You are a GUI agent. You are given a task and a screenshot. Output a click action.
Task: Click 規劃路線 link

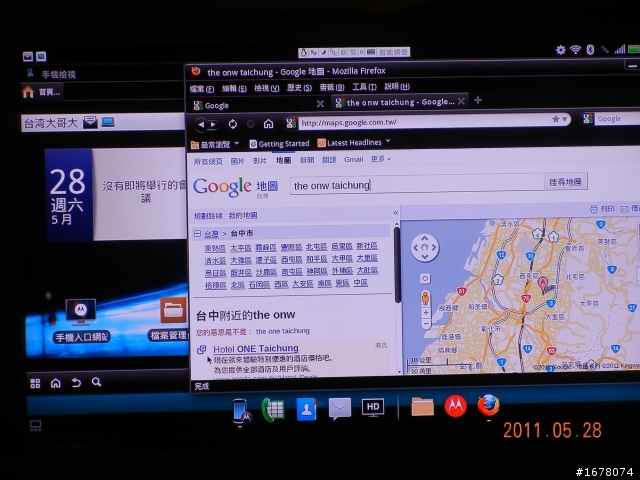click(208, 216)
